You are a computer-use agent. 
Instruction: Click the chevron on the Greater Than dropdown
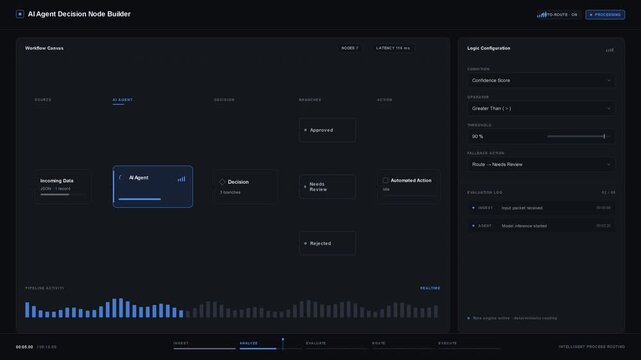tap(609, 108)
